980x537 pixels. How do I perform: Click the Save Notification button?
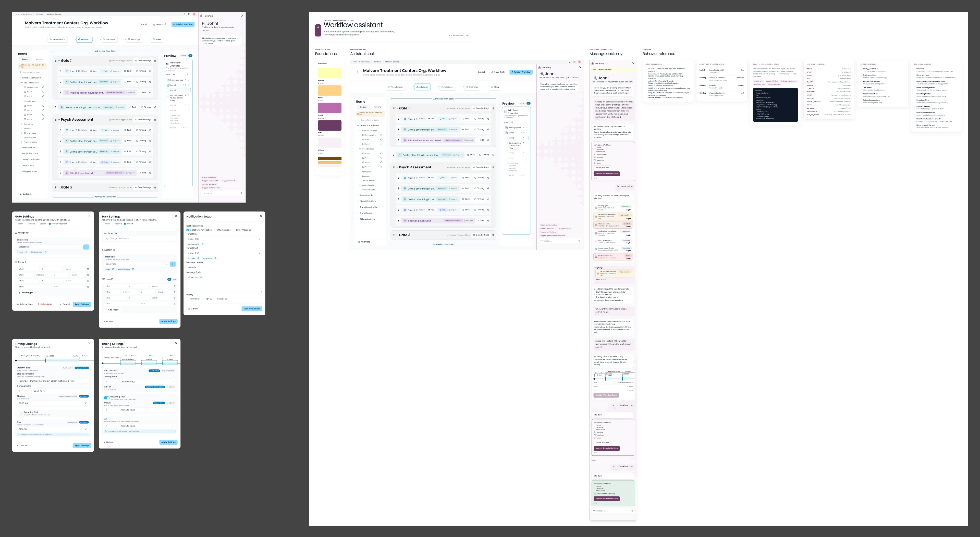pos(252,309)
